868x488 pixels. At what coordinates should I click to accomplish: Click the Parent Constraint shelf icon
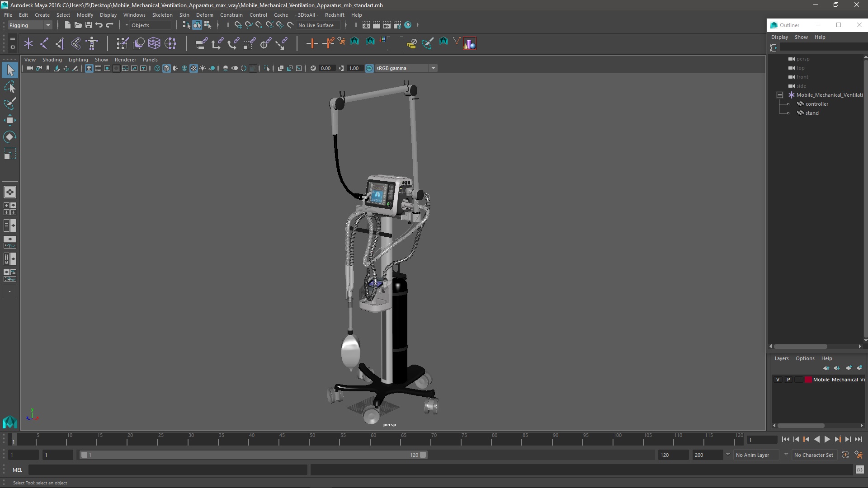click(x=201, y=43)
